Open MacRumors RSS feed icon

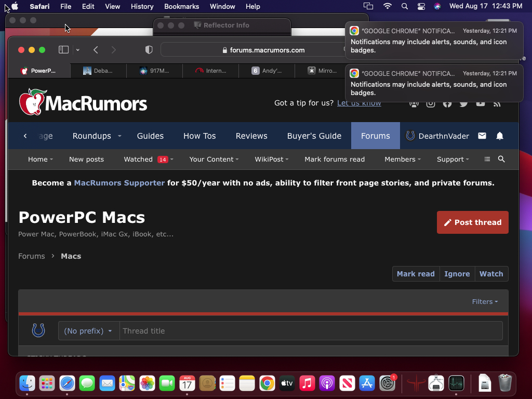(497, 103)
